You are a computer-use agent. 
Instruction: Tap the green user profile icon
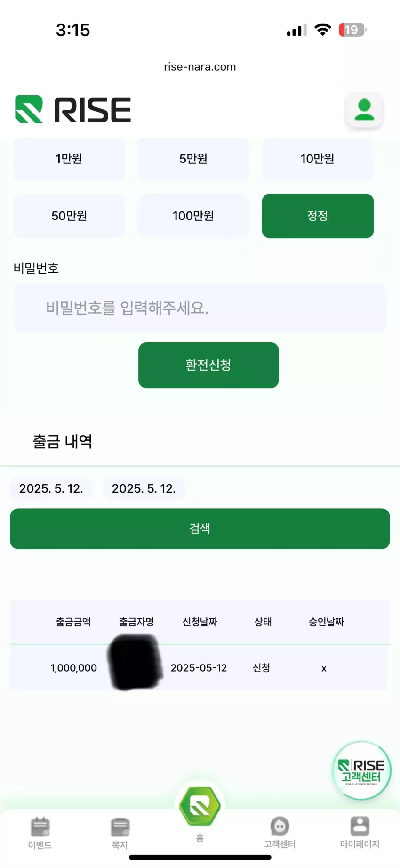[364, 110]
